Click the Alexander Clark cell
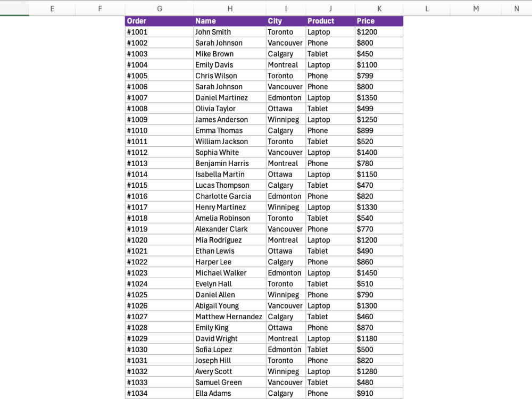Screen dimensions: 532x399 point(230,229)
